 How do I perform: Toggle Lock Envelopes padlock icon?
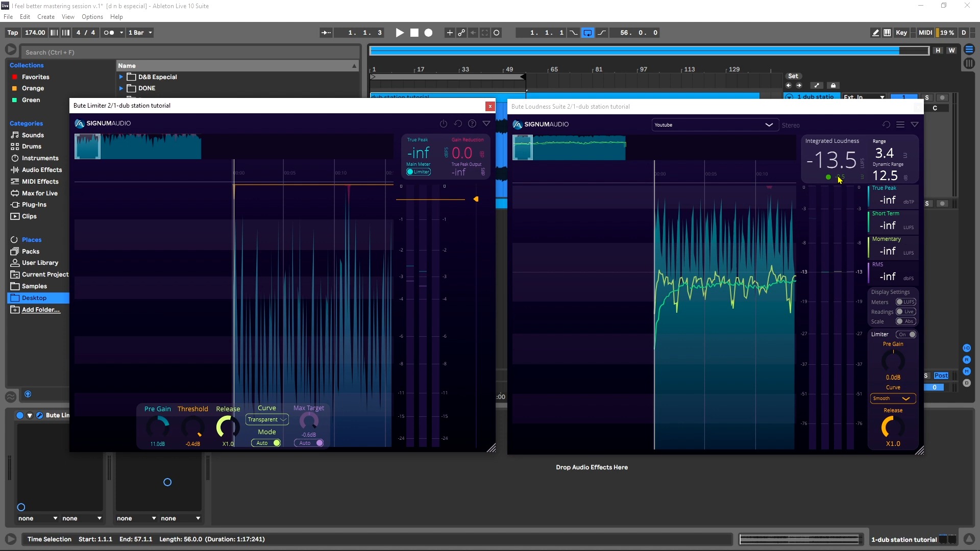[833, 85]
